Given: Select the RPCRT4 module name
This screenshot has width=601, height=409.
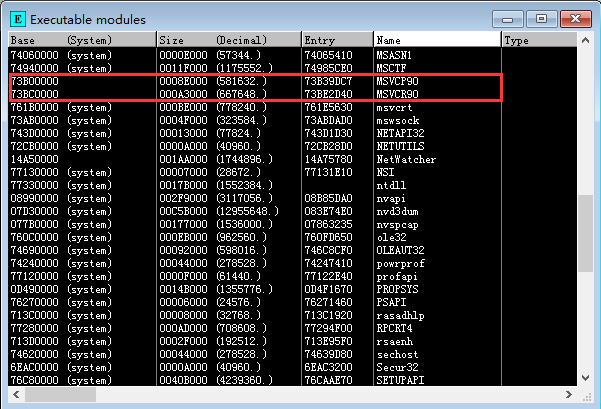Looking at the screenshot, I should (x=394, y=329).
